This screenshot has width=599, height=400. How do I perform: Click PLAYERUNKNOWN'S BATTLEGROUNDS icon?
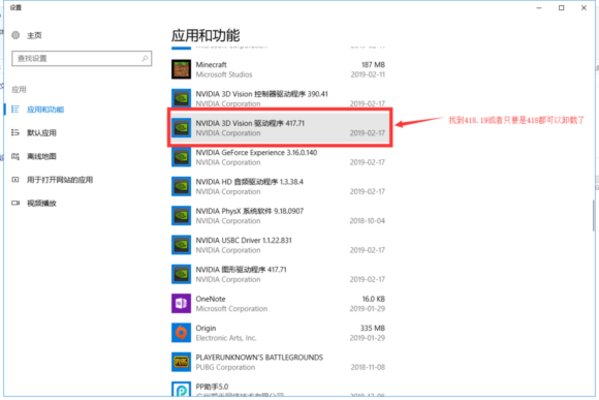[x=181, y=362]
